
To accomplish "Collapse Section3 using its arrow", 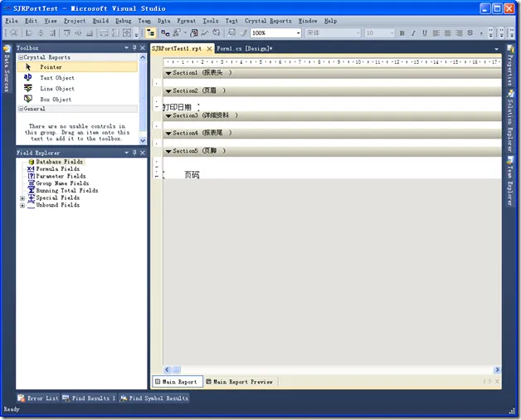I will pos(168,115).
